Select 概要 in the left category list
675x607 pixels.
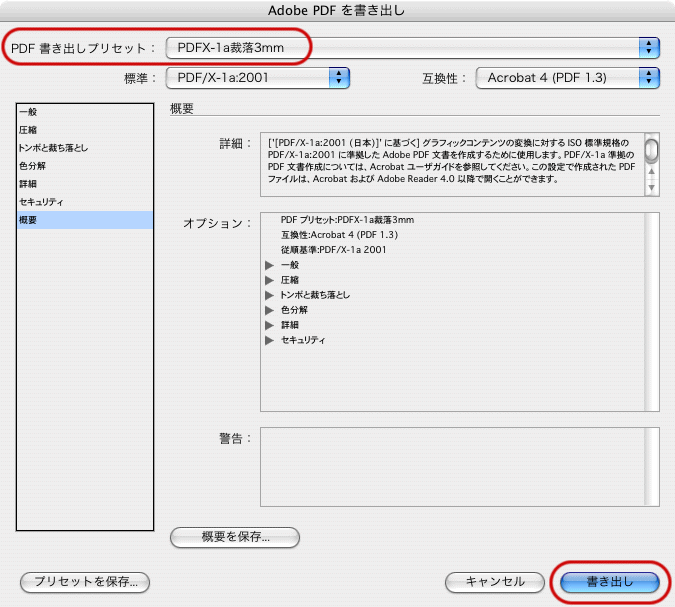click(85, 220)
